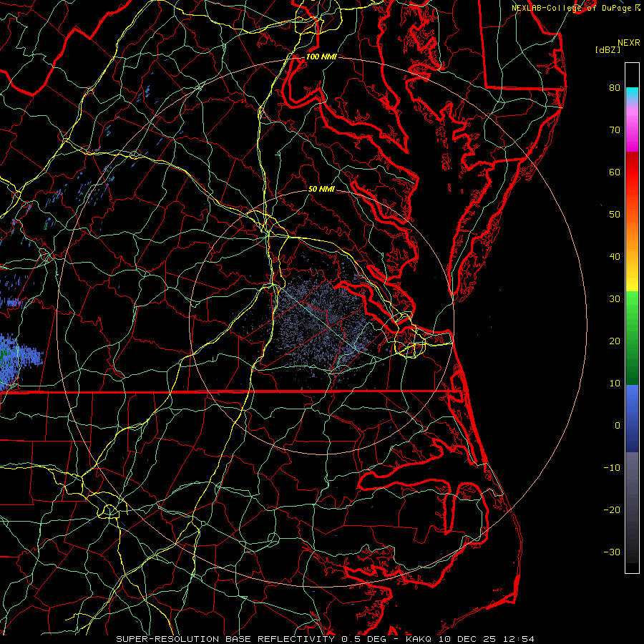This screenshot has width=644, height=644.
Task: Click the 100 NMI range ring label
Action: click(x=321, y=57)
